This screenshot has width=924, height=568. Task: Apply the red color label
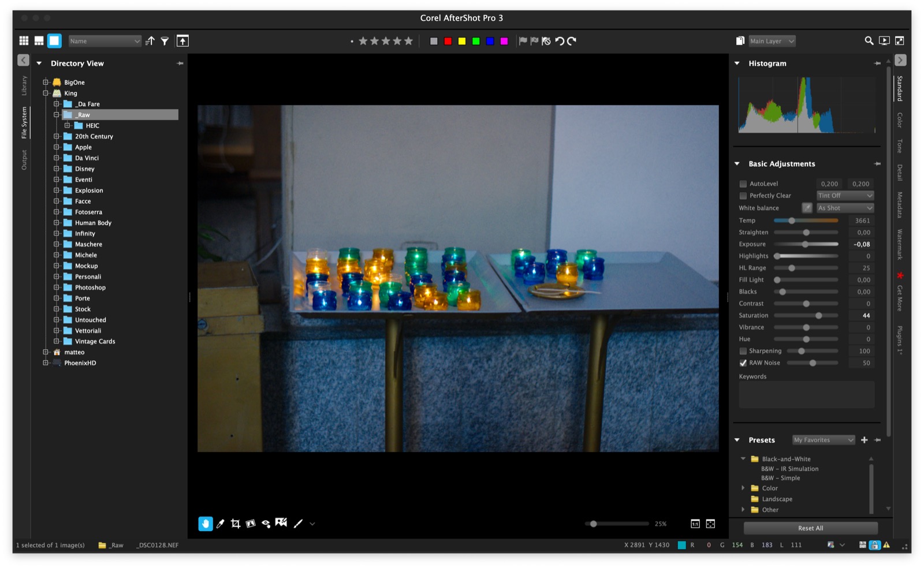click(x=448, y=41)
